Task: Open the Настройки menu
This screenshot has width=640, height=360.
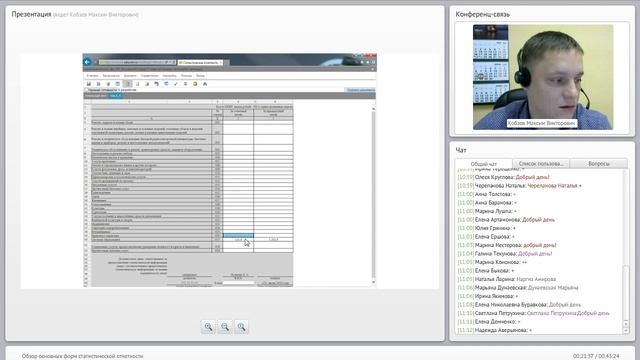Action: click(x=169, y=76)
